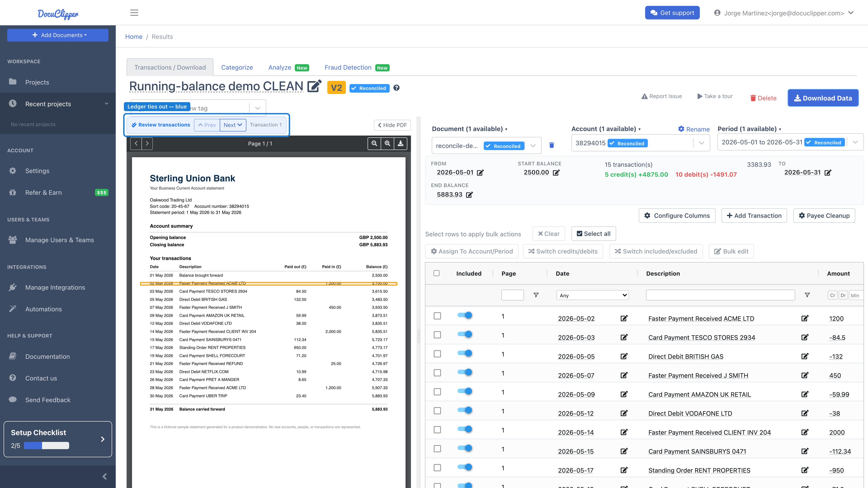The width and height of the screenshot is (868, 488).
Task: Toggle included switch for AMAZON UK row
Action: click(x=465, y=391)
